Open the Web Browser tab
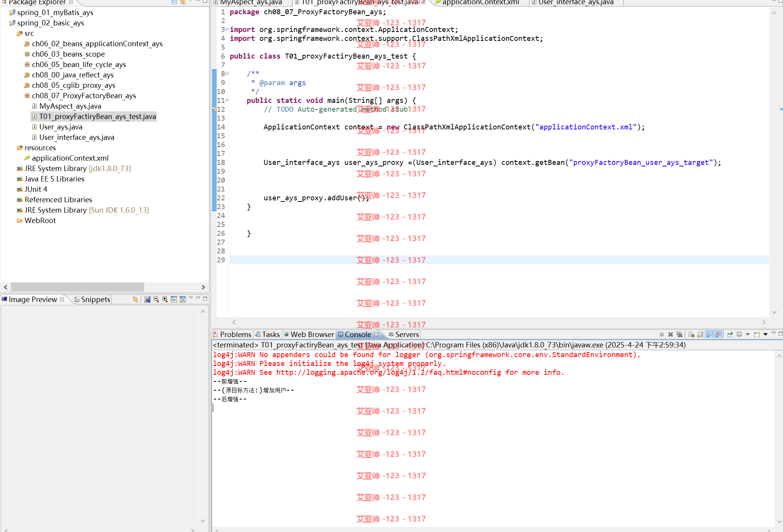The width and height of the screenshot is (783, 532). coord(309,334)
